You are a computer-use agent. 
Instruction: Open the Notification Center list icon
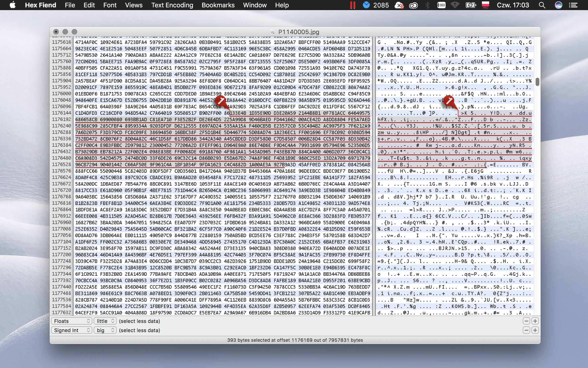click(x=573, y=5)
